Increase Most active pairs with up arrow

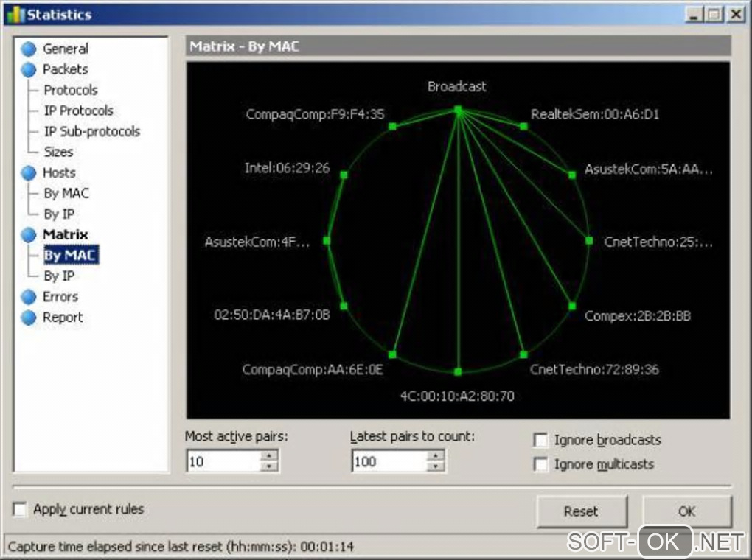(x=269, y=455)
